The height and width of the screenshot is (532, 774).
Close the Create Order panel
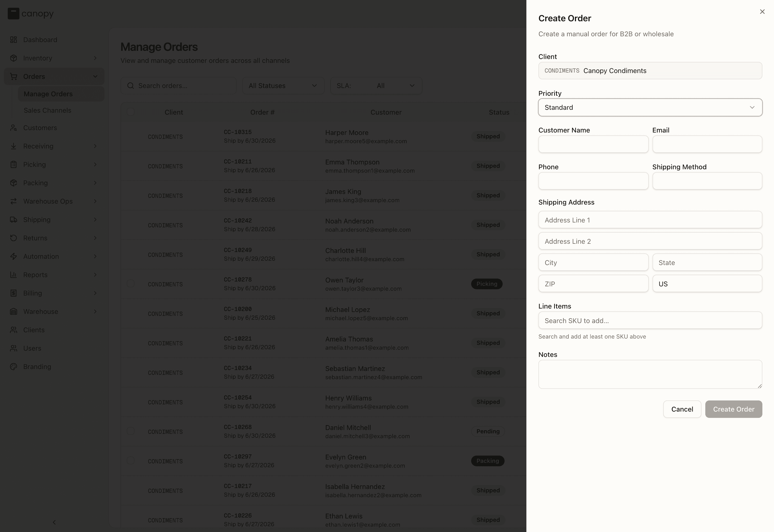coord(762,12)
